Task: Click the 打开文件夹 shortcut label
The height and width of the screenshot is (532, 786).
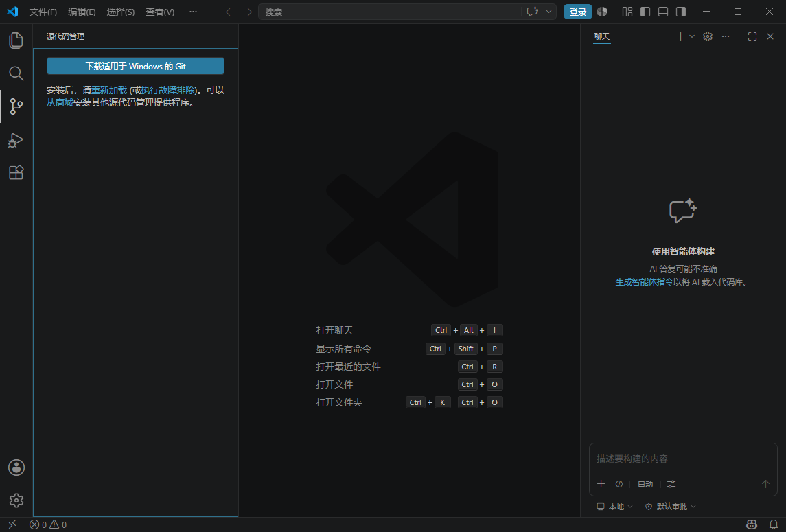Action: tap(339, 402)
